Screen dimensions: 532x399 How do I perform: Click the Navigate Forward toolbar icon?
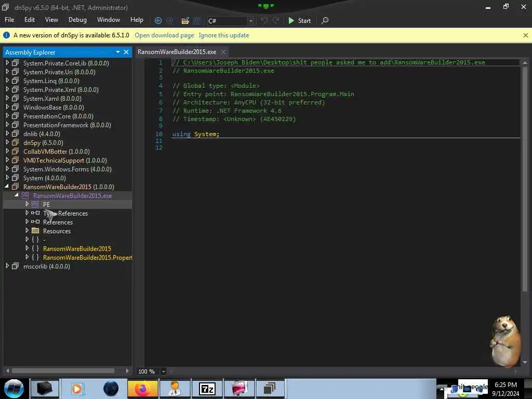(x=170, y=20)
